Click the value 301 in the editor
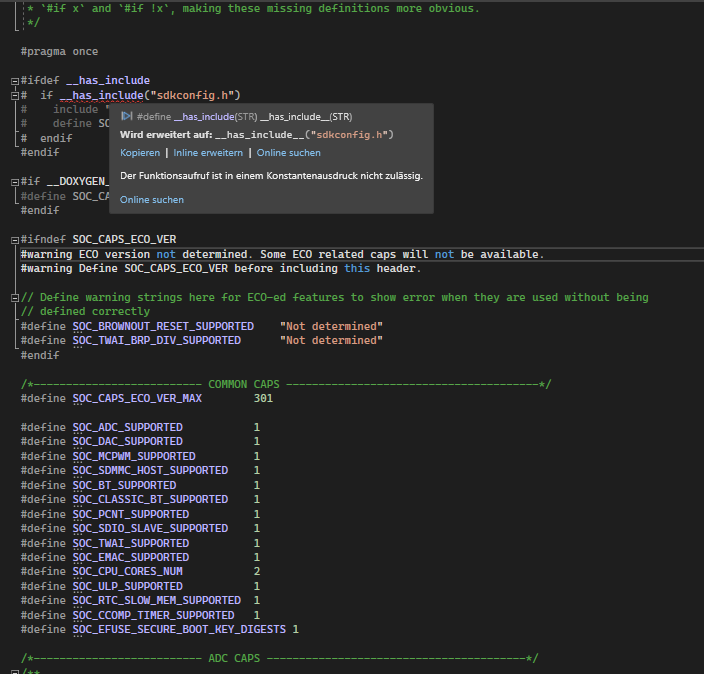Viewport: 704px width, 674px height. [263, 398]
